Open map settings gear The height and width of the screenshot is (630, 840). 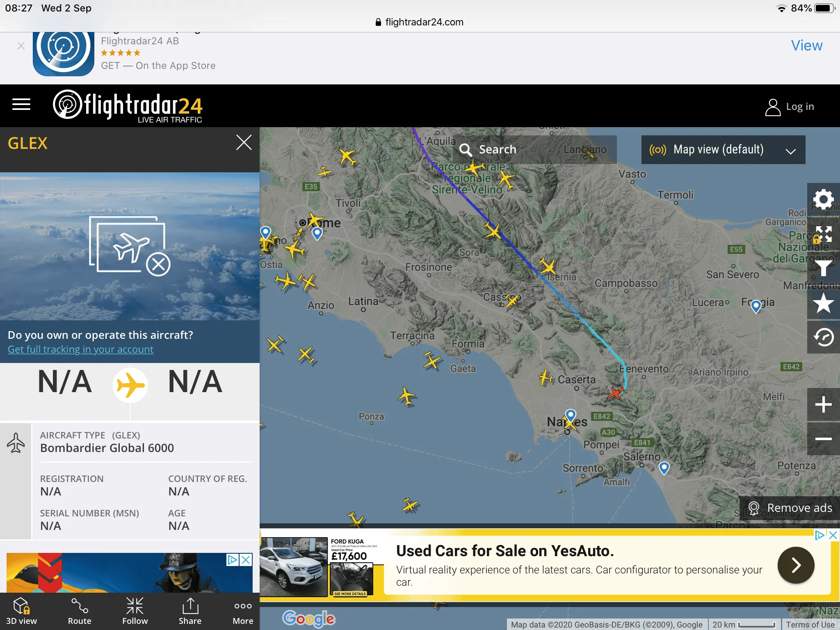click(823, 199)
